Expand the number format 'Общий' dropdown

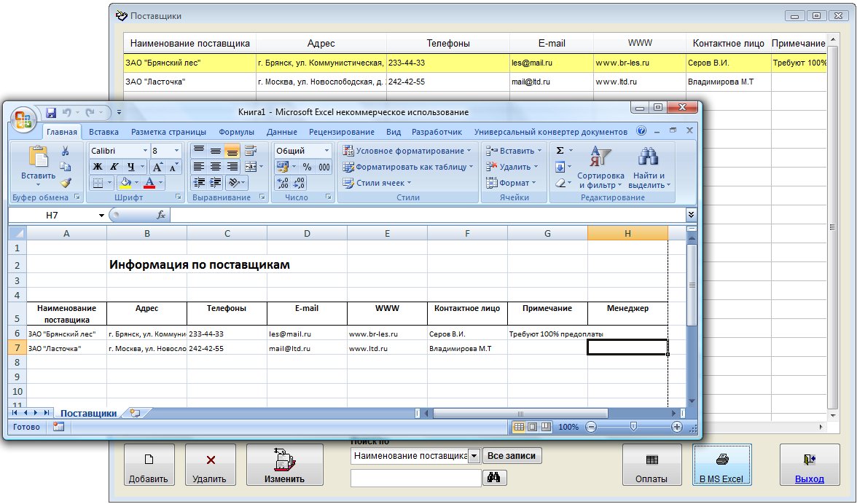pyautogui.click(x=326, y=151)
